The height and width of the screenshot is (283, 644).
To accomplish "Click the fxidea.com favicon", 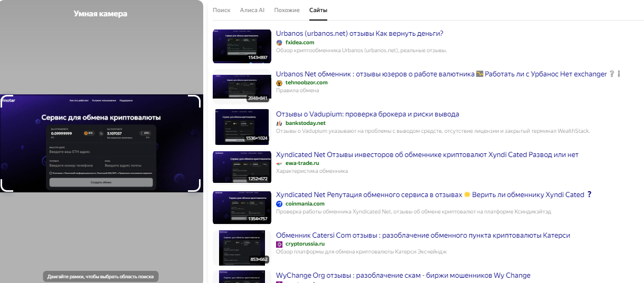I will [279, 43].
